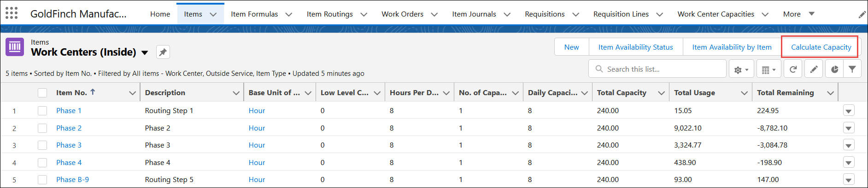Click the Calculate Capacity button
Screen dimensions: 868x188
pos(821,47)
